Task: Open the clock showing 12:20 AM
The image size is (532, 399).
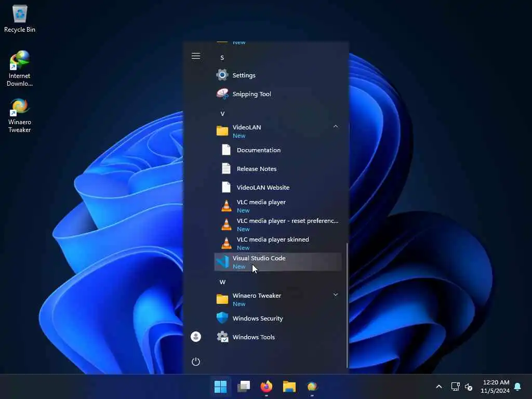Action: click(x=495, y=387)
